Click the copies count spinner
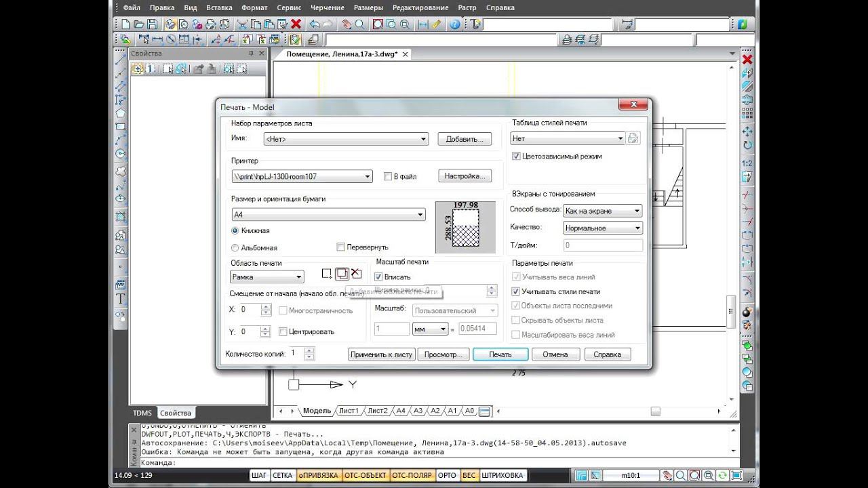868x488 pixels. tap(309, 353)
